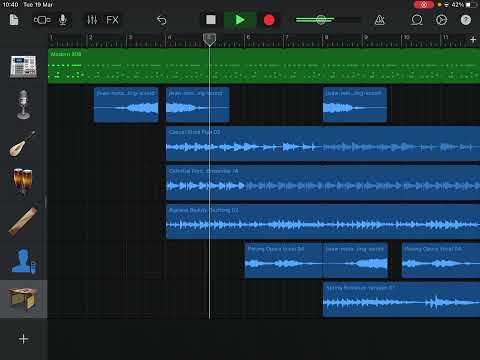
Task: Open the Loop Browser
Action: pyautogui.click(x=417, y=20)
